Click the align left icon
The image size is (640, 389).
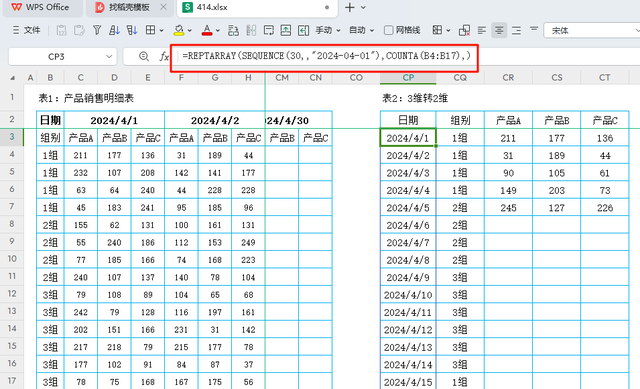(x=482, y=30)
